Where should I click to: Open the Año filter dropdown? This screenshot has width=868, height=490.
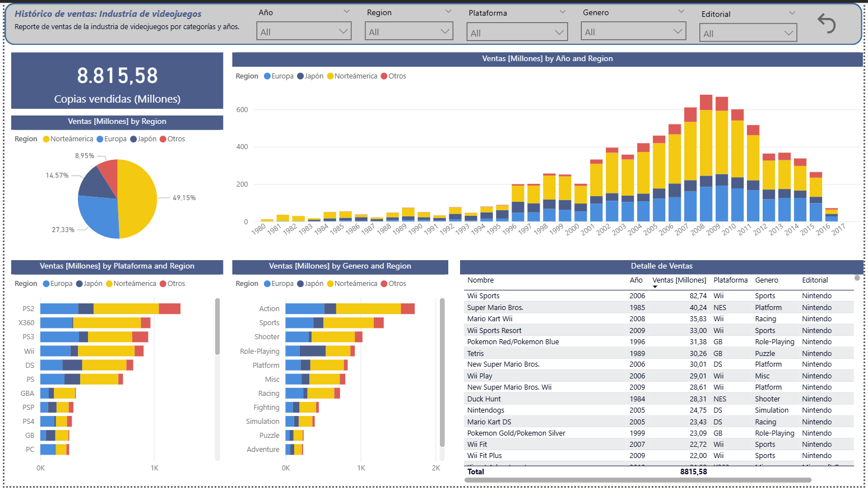(x=304, y=31)
